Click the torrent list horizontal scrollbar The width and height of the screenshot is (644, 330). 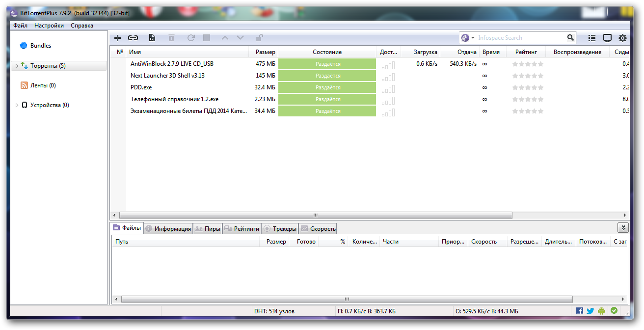click(315, 215)
